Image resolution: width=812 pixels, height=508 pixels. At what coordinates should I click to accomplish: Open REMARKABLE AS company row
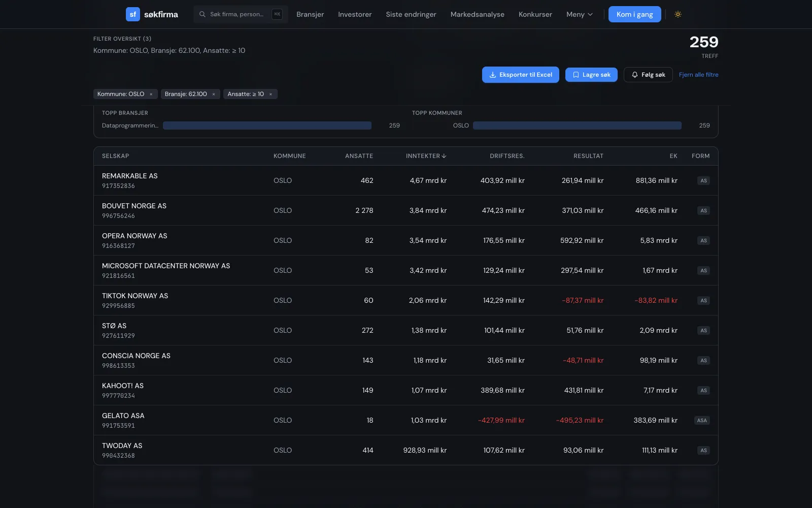[x=406, y=180]
